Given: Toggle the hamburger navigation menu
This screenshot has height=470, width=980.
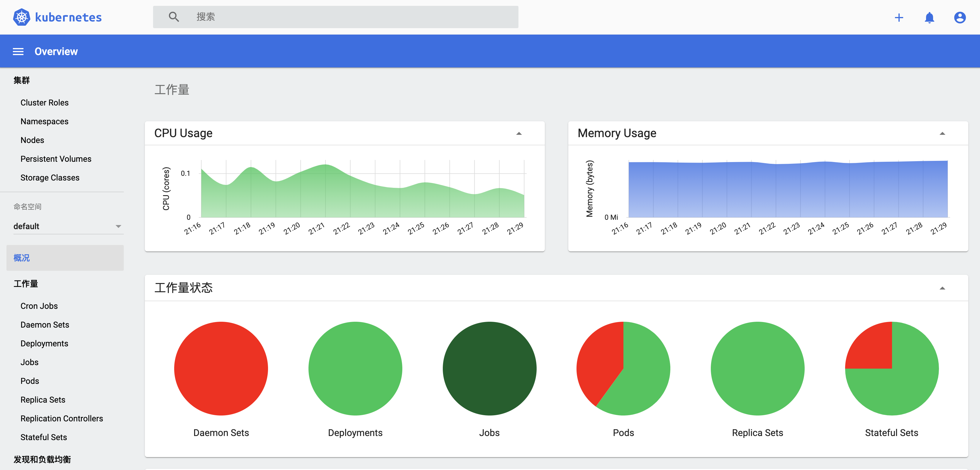Looking at the screenshot, I should (x=18, y=51).
